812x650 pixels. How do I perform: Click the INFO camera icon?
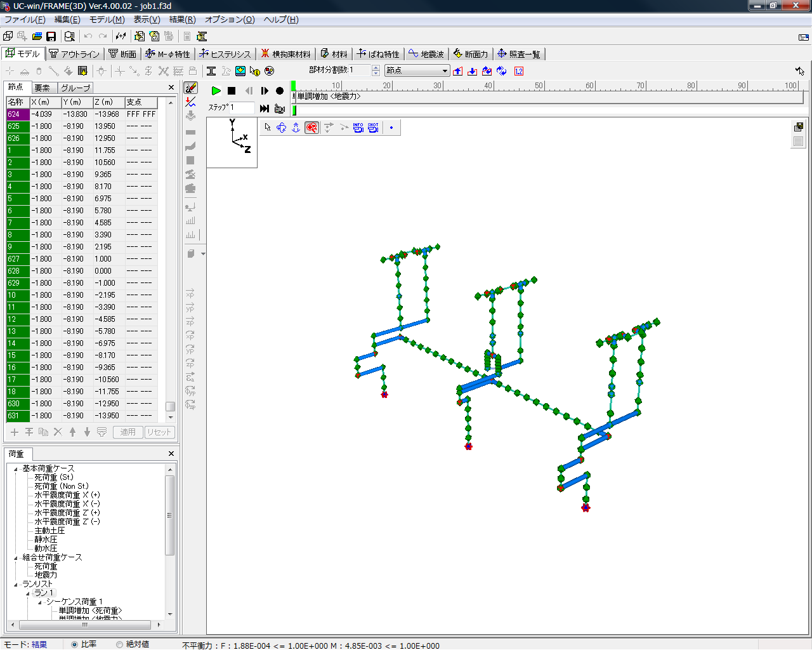(x=358, y=128)
